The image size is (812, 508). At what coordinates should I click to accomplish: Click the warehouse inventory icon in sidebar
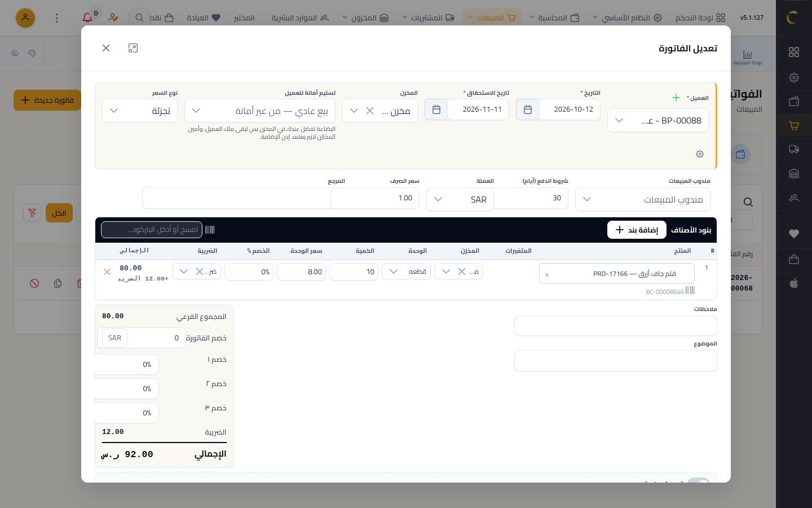coord(794,174)
